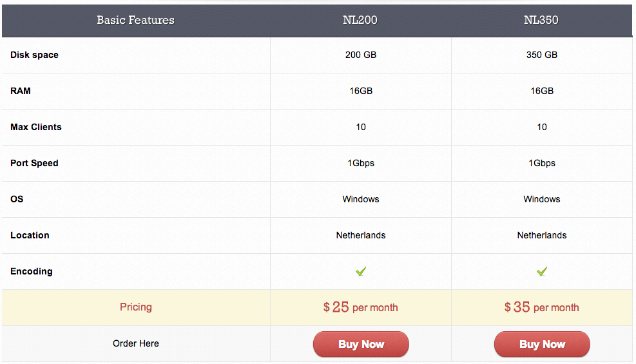Click the Order Here text
Screen dimensions: 636x364
(x=136, y=343)
